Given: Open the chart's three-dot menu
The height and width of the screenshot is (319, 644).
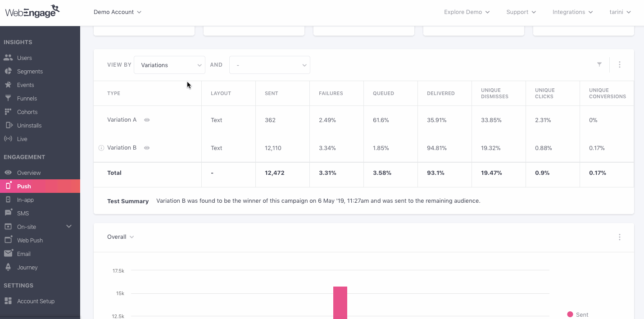Looking at the screenshot, I should point(620,237).
